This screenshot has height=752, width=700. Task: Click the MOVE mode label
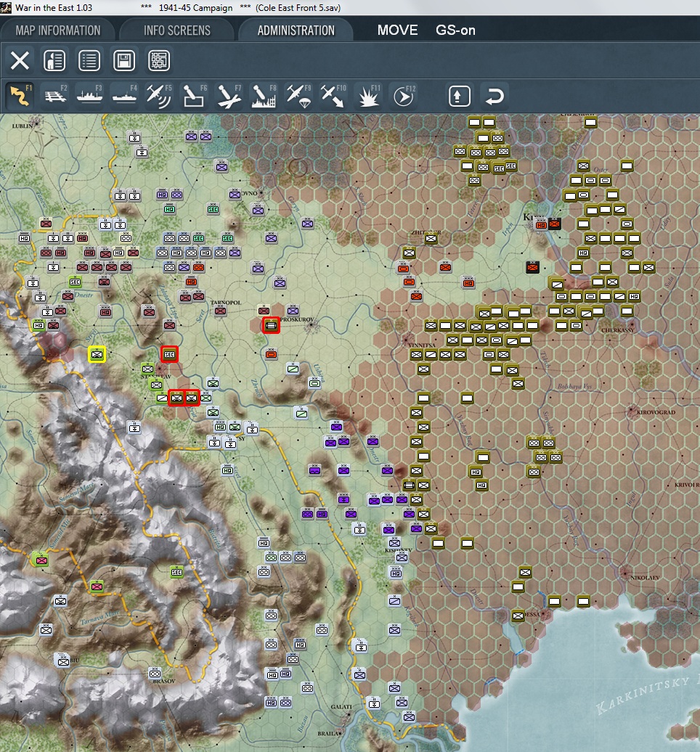point(397,30)
